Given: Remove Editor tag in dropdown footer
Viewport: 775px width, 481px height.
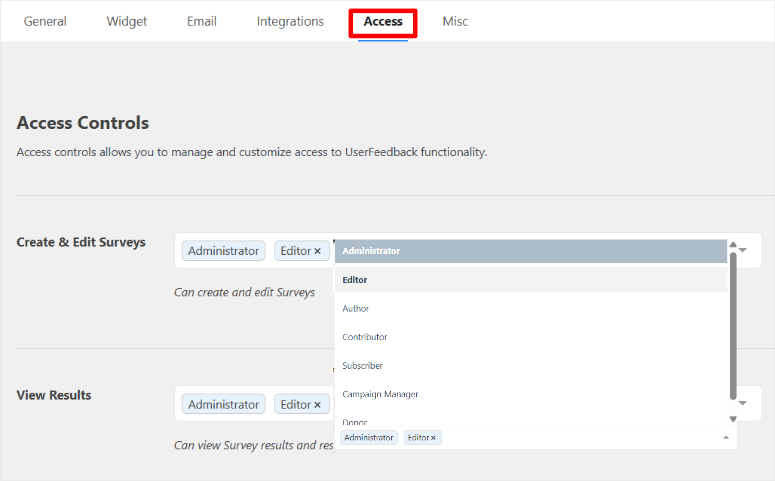Looking at the screenshot, I should point(433,437).
